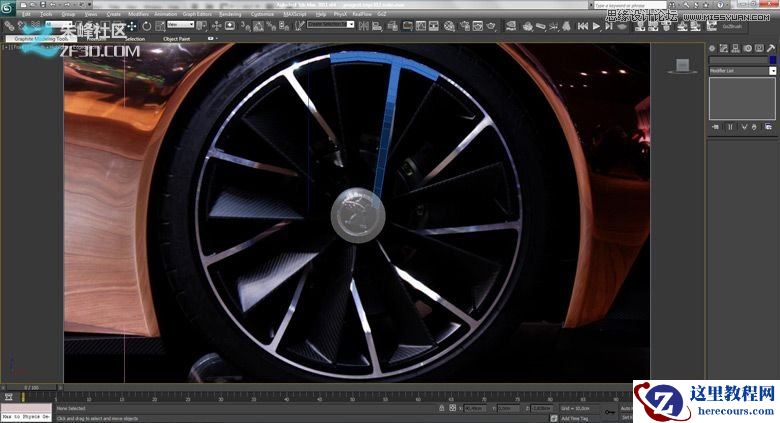The image size is (780, 423).
Task: Open the Views menu
Action: pos(91,14)
